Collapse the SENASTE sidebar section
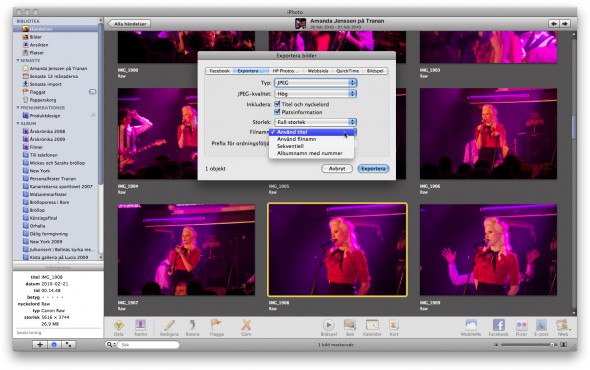The height and width of the screenshot is (370, 590). coord(18,60)
